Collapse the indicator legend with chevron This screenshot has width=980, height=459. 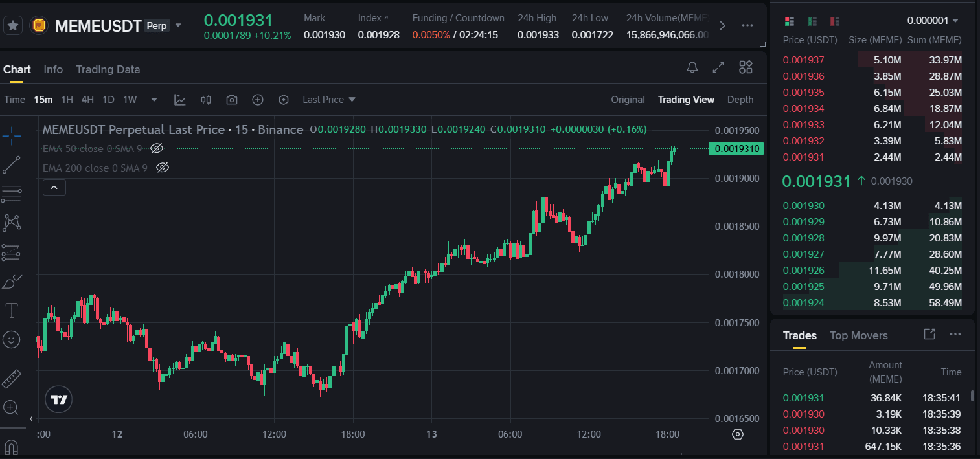click(54, 188)
